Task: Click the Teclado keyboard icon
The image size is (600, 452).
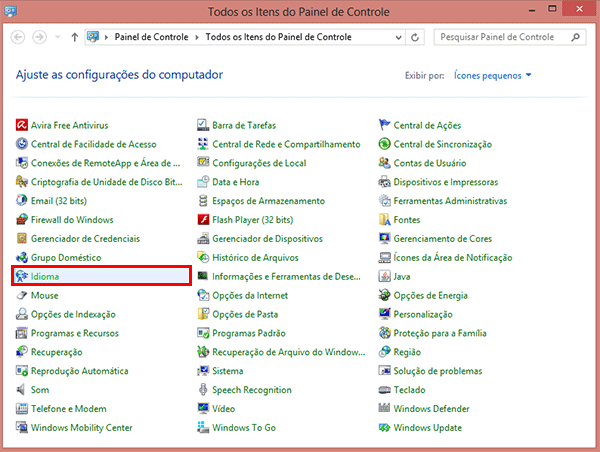Action: click(384, 390)
